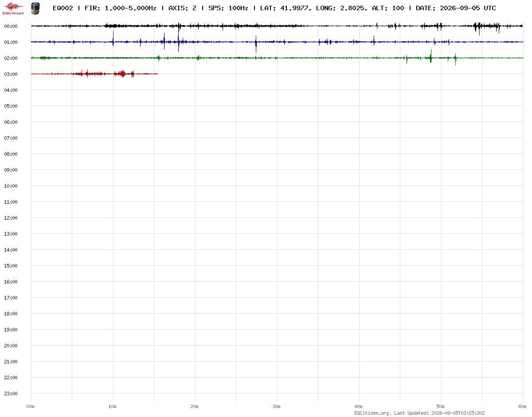This screenshot has height=417, width=532.
Task: Click the green spike near 49 minutes
Action: [430, 56]
